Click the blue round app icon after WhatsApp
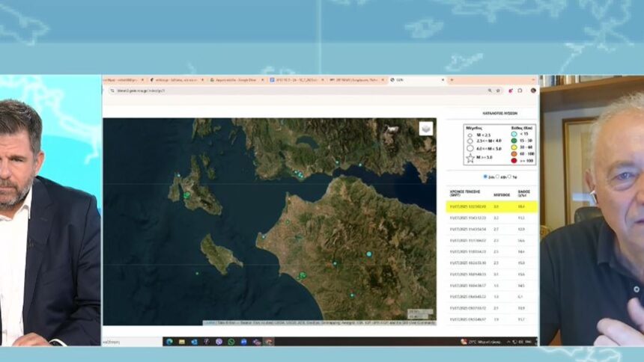Image resolution: width=644 pixels, height=362 pixels. pyautogui.click(x=244, y=342)
